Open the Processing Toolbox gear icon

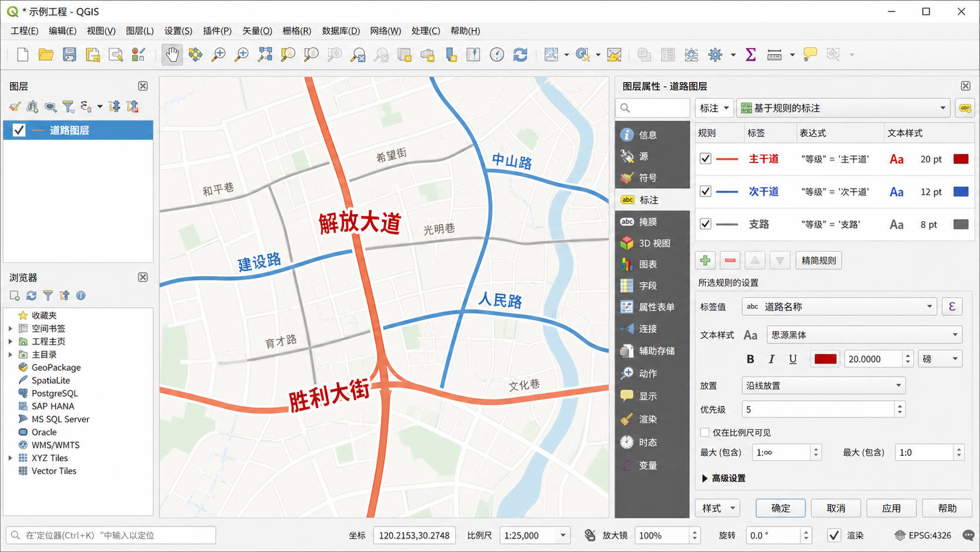tap(715, 55)
